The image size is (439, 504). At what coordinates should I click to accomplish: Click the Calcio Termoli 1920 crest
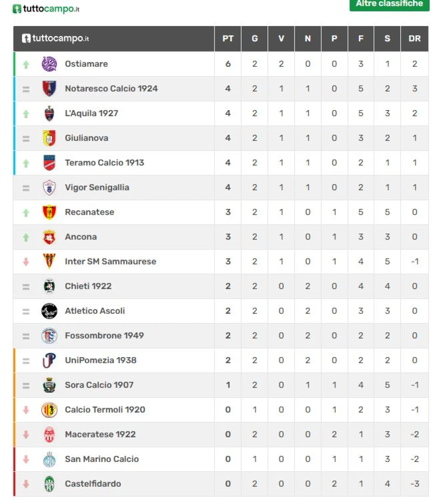pos(49,410)
